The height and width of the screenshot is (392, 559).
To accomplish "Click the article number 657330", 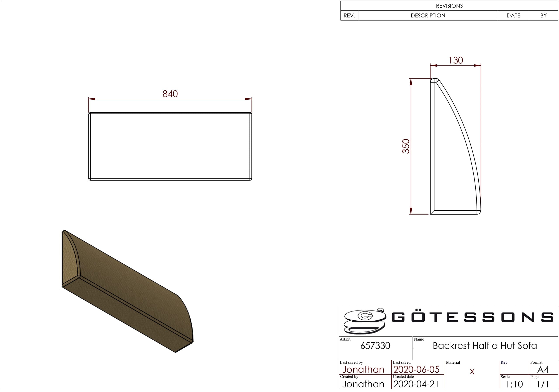I will pos(375,346).
